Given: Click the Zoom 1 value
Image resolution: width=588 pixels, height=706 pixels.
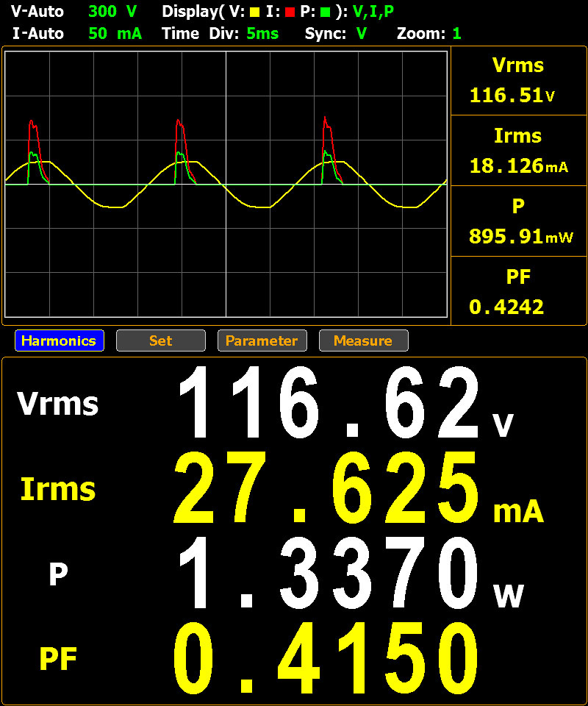Looking at the screenshot, I should coord(456,33).
